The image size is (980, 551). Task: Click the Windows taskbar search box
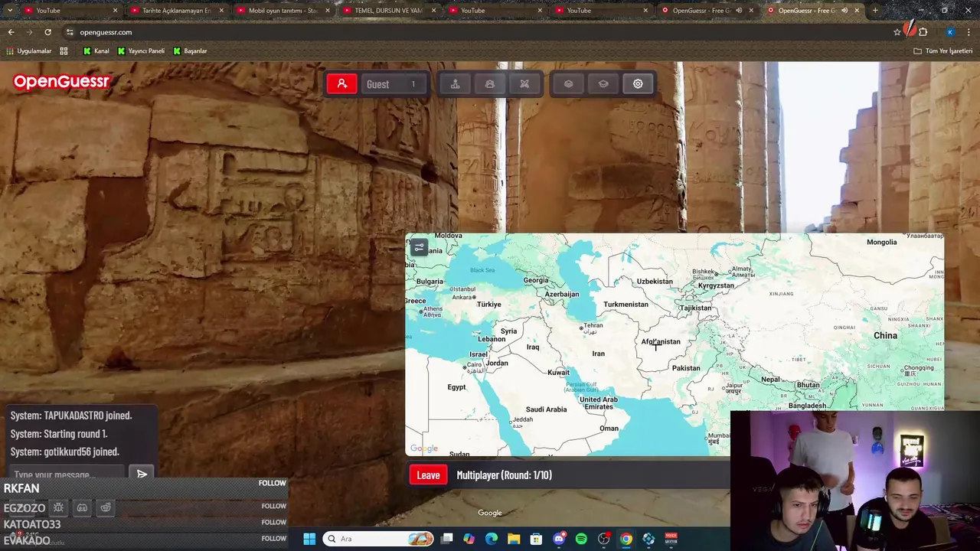click(x=378, y=539)
